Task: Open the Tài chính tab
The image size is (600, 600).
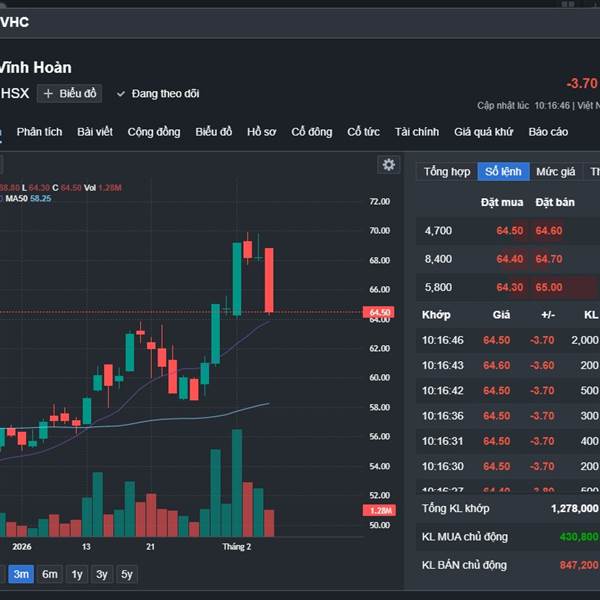Action: point(417,132)
